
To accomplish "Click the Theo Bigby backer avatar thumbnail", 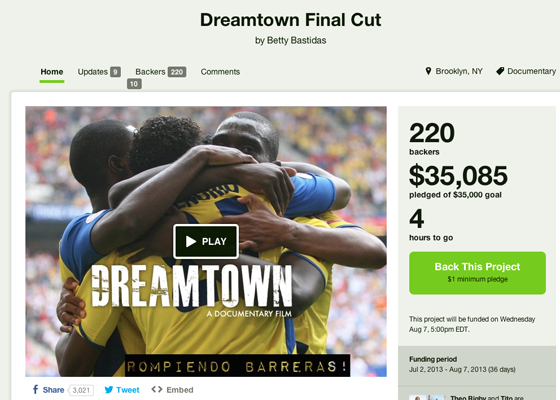I will [417, 397].
